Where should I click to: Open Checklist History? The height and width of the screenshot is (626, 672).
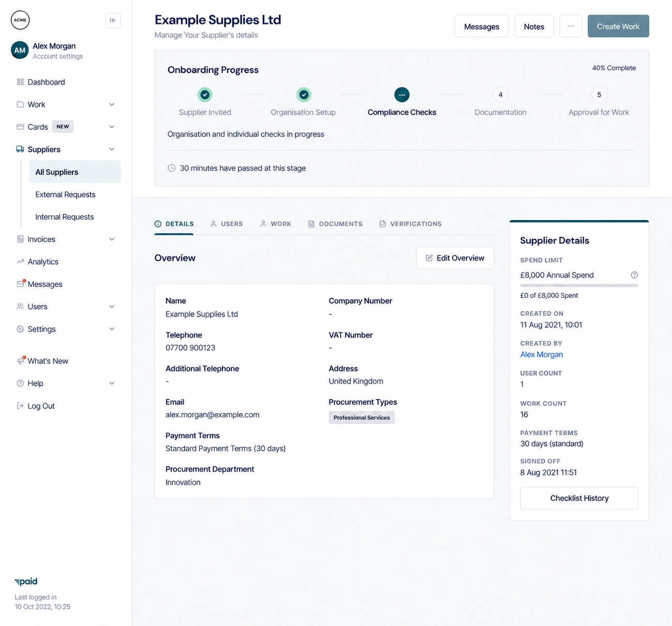click(x=579, y=498)
